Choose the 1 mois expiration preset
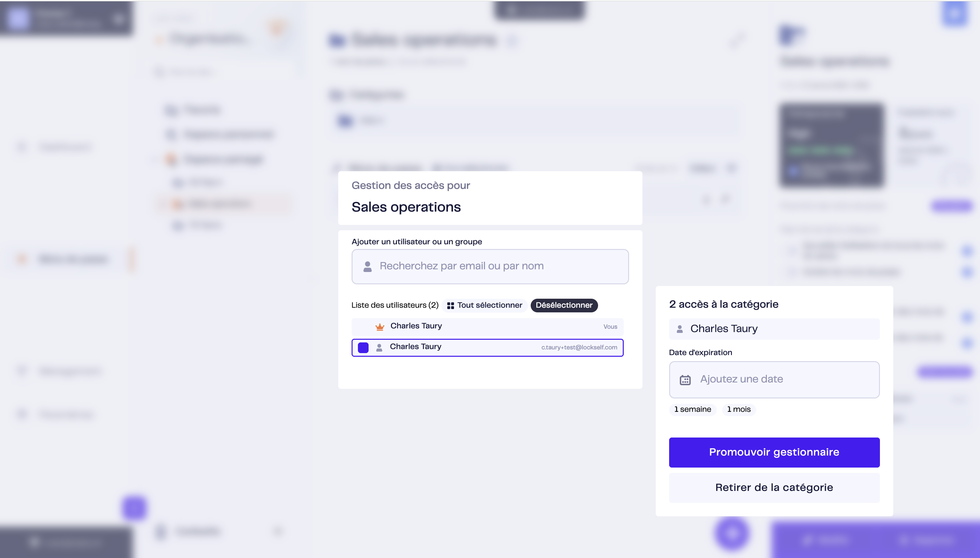The height and width of the screenshot is (558, 980). [x=739, y=409]
